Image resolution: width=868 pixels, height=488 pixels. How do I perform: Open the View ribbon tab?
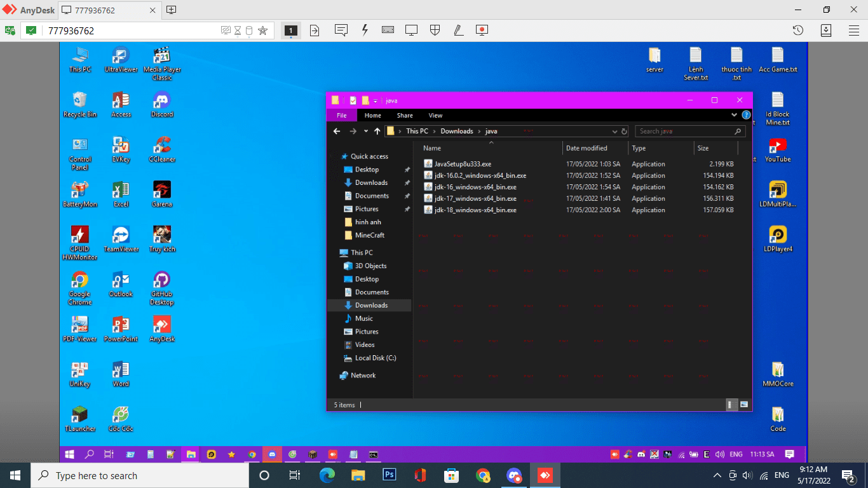(x=435, y=116)
